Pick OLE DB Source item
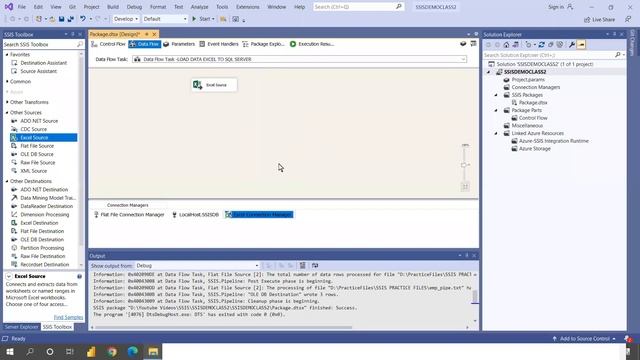 pyautogui.click(x=37, y=154)
